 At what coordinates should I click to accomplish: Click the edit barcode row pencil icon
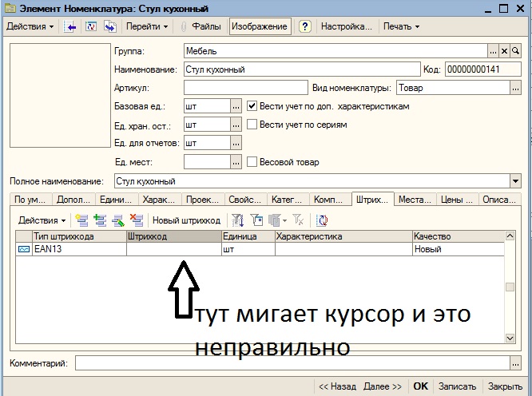click(118, 220)
